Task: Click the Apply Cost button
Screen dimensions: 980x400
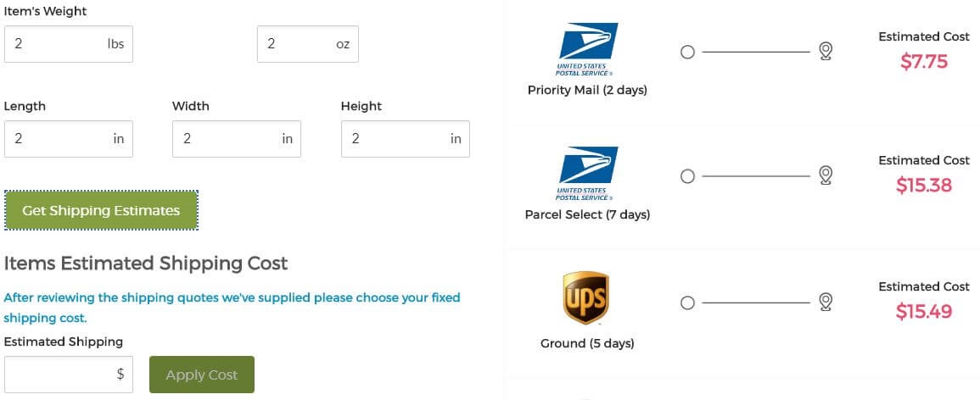Action: pos(202,375)
